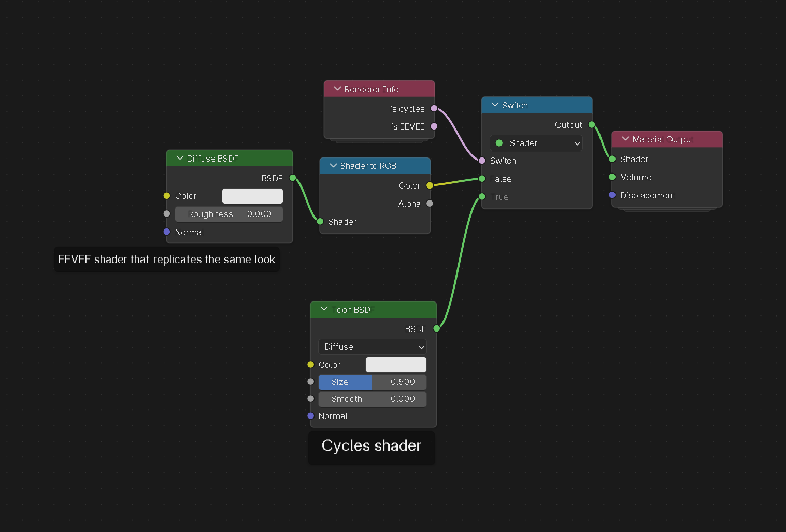Click the Toon BSDF Size input socket
The height and width of the screenshot is (532, 786).
tap(311, 382)
